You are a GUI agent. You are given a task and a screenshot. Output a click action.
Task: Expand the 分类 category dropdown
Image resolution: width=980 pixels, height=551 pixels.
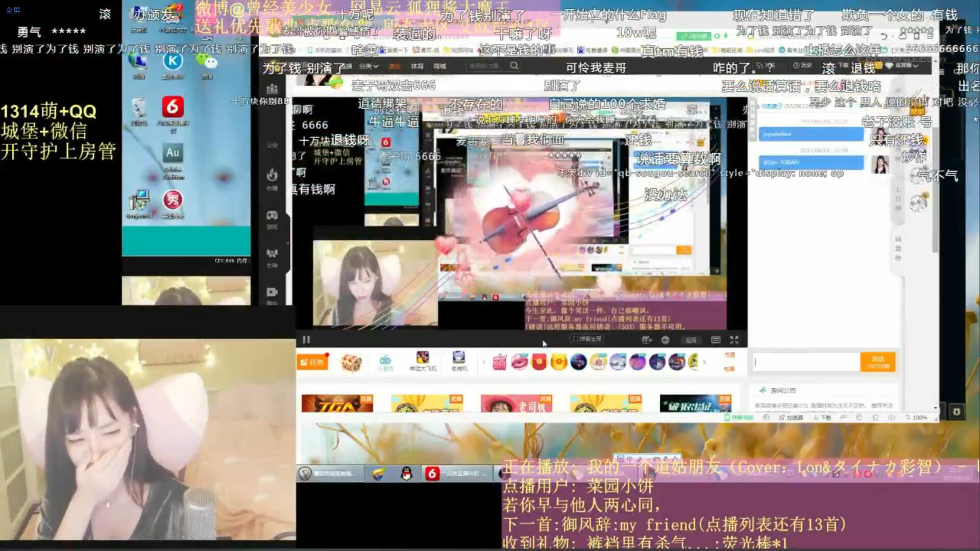[x=368, y=66]
